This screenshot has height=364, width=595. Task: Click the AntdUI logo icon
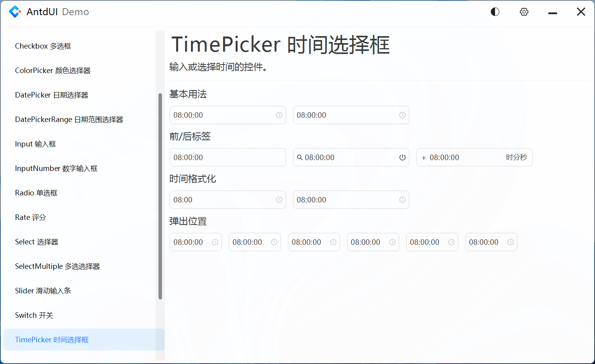(15, 12)
